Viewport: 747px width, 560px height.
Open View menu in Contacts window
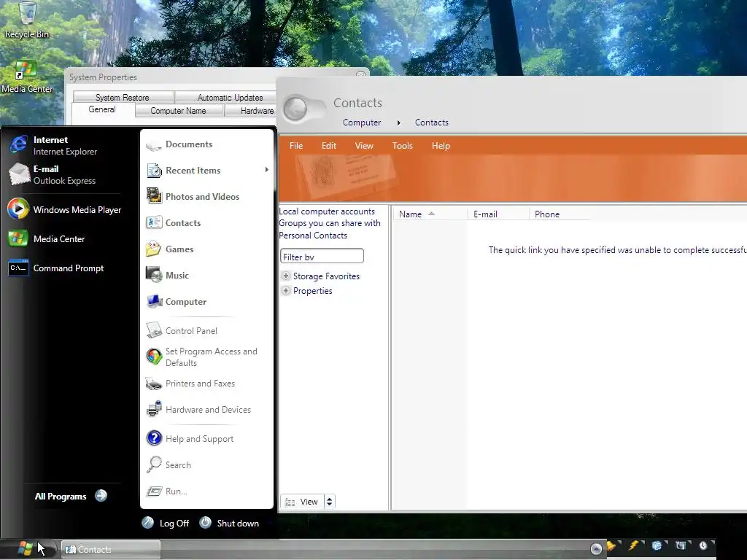point(364,146)
